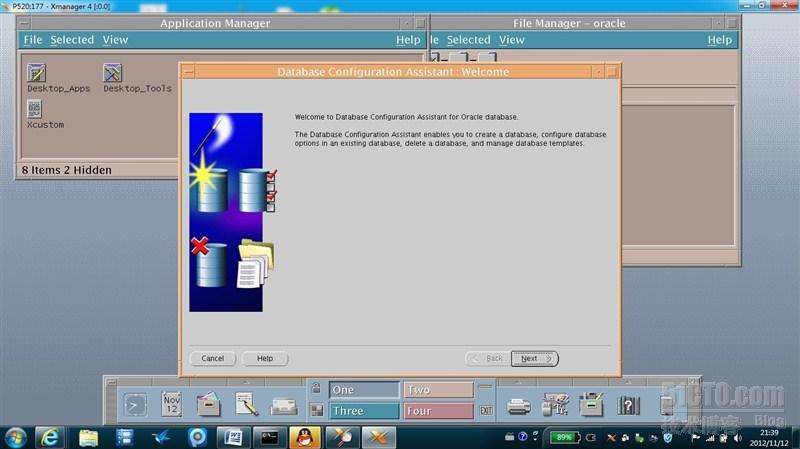Select the Xmanager X icon in the taskbar
The image size is (800, 449).
tap(379, 438)
